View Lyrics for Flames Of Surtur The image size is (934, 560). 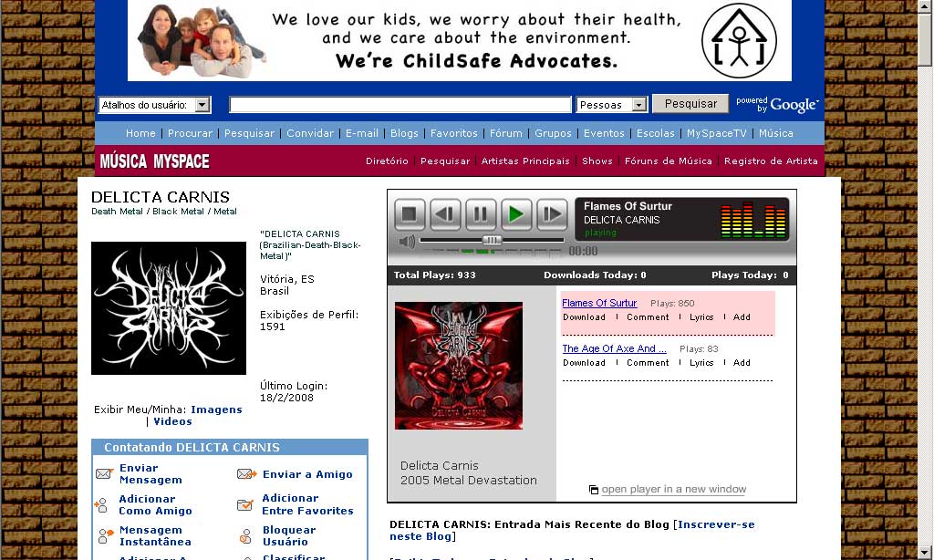tap(701, 316)
